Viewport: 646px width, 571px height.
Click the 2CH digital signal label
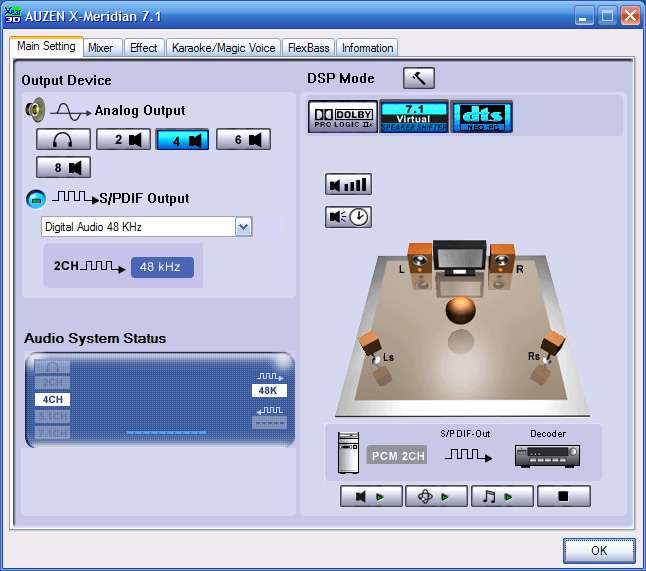(66, 266)
